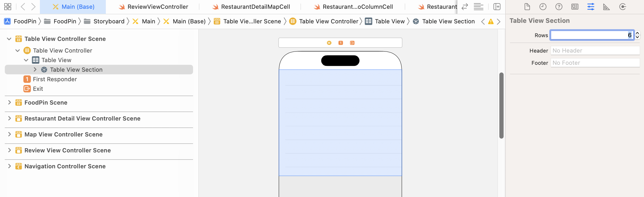The image size is (644, 197).
Task: Collapse the Table View Controller Scene
Action: [x=9, y=39]
